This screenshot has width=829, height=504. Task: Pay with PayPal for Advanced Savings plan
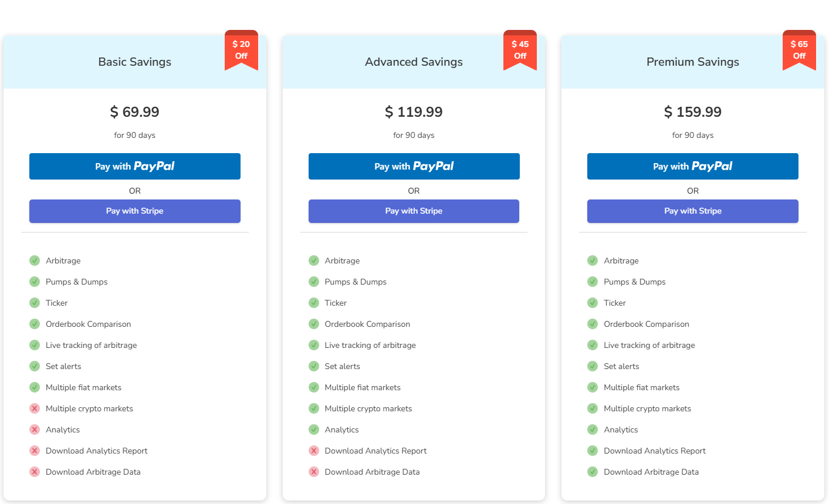(x=414, y=166)
